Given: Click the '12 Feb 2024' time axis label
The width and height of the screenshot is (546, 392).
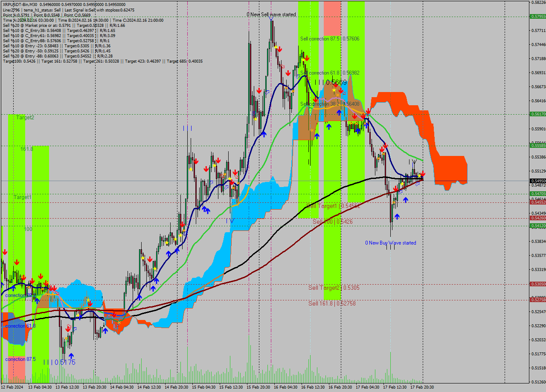Looking at the screenshot, I should [12, 387].
